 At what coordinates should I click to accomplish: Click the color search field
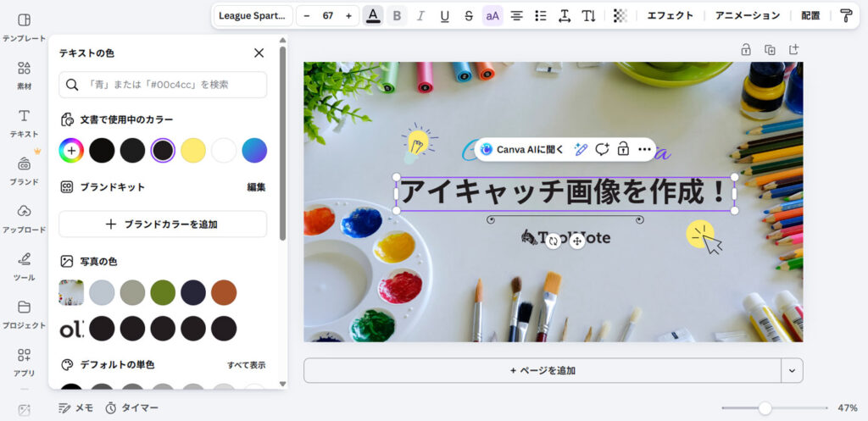coord(163,85)
